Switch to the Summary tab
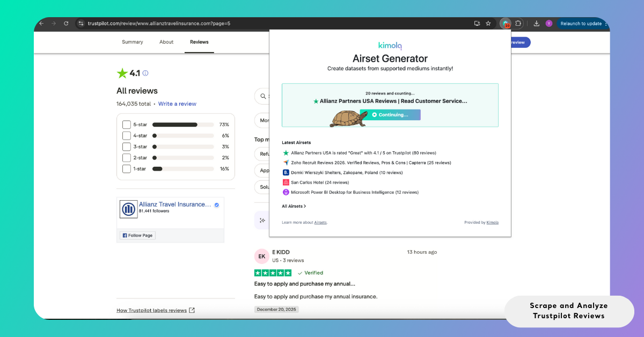Screen dimensions: 644x337 pos(133,42)
